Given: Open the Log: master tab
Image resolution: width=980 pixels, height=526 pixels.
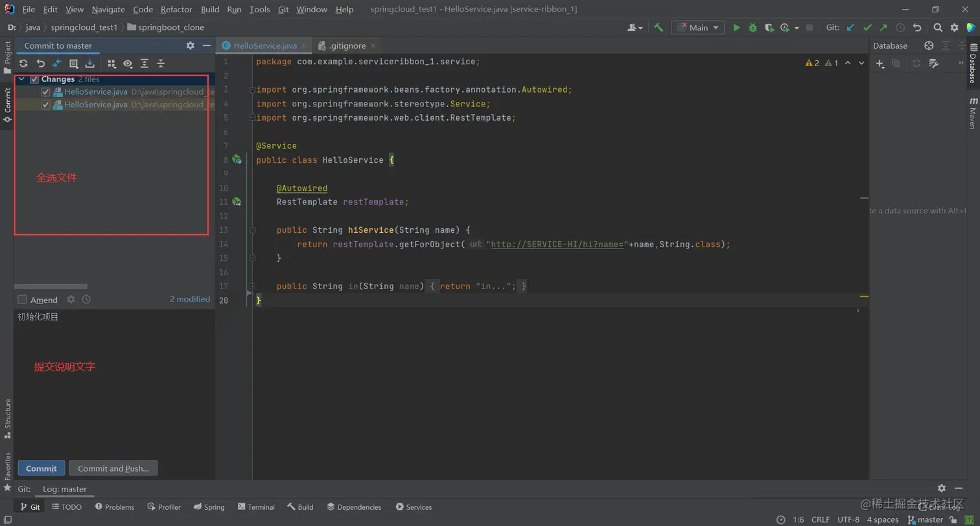Looking at the screenshot, I should coord(65,489).
